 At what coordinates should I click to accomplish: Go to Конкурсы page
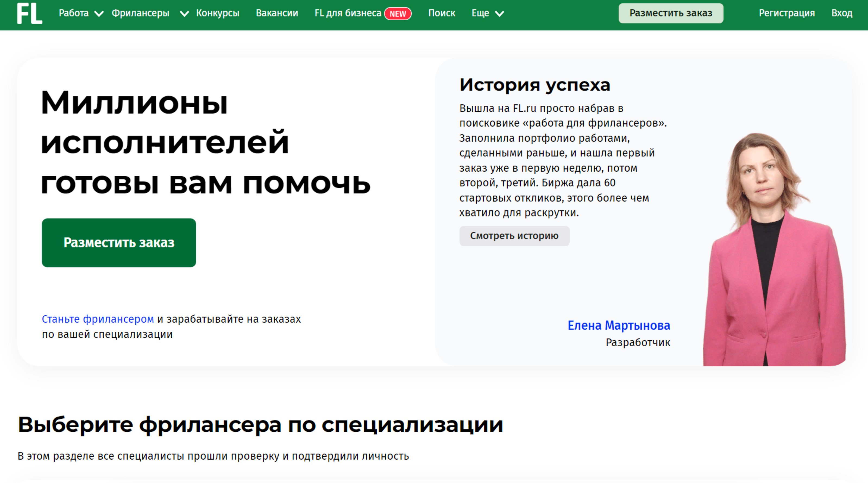point(218,13)
